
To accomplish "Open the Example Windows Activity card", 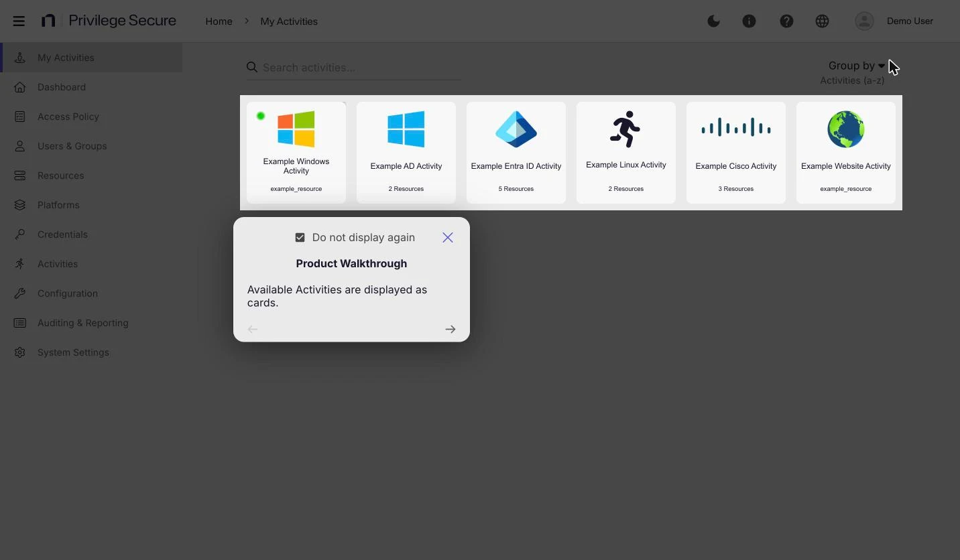I will click(296, 153).
